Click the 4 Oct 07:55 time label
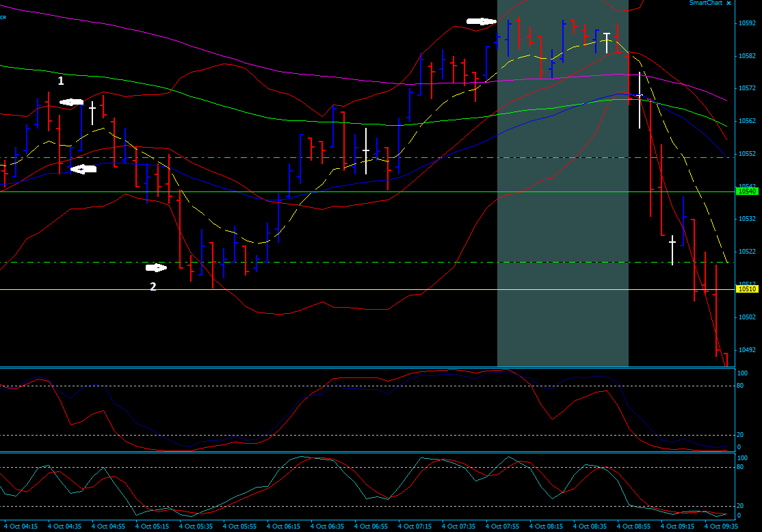The width and height of the screenshot is (762, 532). [502, 526]
